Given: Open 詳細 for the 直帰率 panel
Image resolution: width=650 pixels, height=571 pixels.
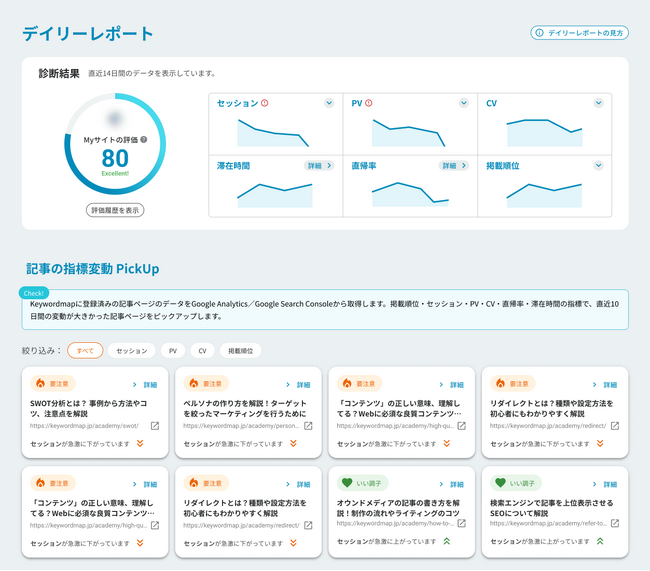Looking at the screenshot, I should click(x=454, y=165).
